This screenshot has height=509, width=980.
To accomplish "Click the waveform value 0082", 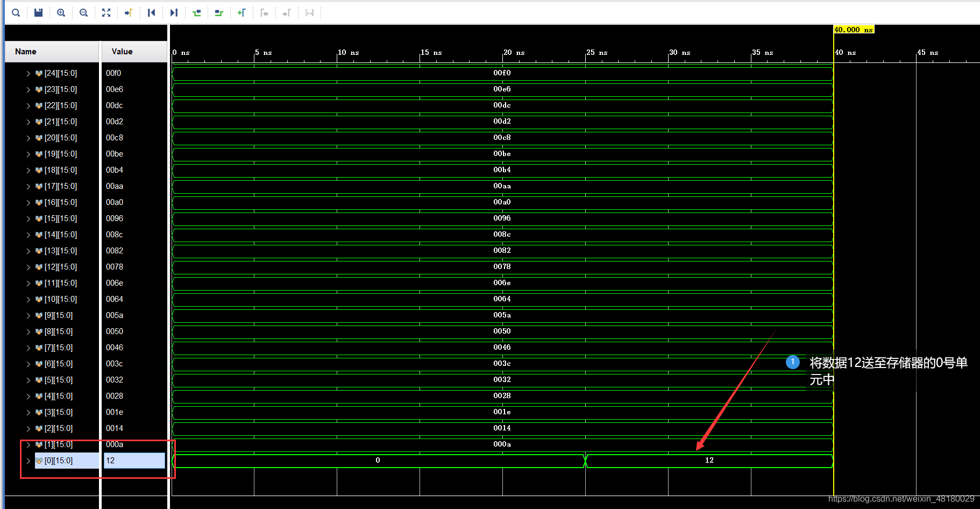I will point(502,251).
